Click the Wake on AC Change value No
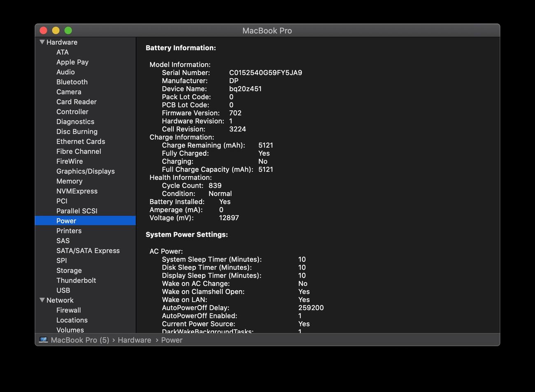Viewport: 535px width, 392px height. pos(303,283)
